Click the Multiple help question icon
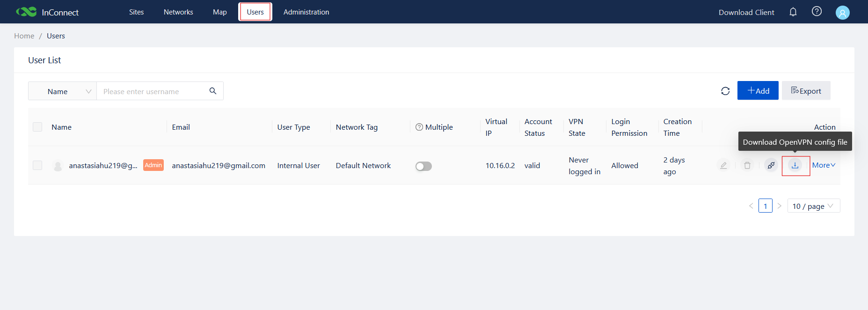This screenshot has height=310, width=868. tap(419, 127)
